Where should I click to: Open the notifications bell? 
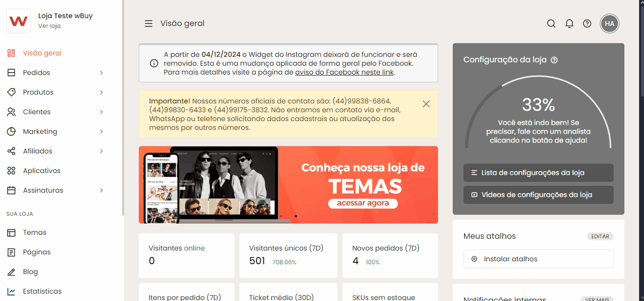click(x=569, y=24)
